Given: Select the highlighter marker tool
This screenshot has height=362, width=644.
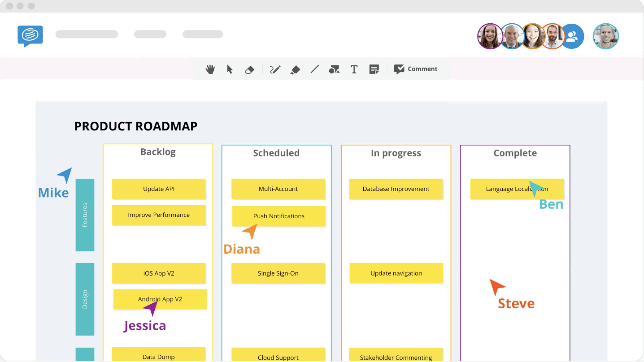Looking at the screenshot, I should 295,69.
